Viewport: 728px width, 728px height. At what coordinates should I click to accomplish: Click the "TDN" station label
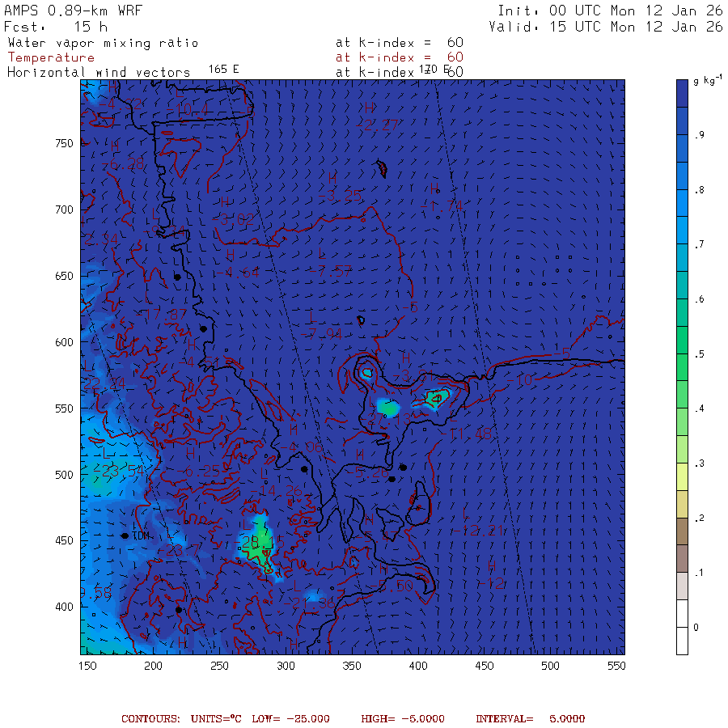pyautogui.click(x=141, y=535)
